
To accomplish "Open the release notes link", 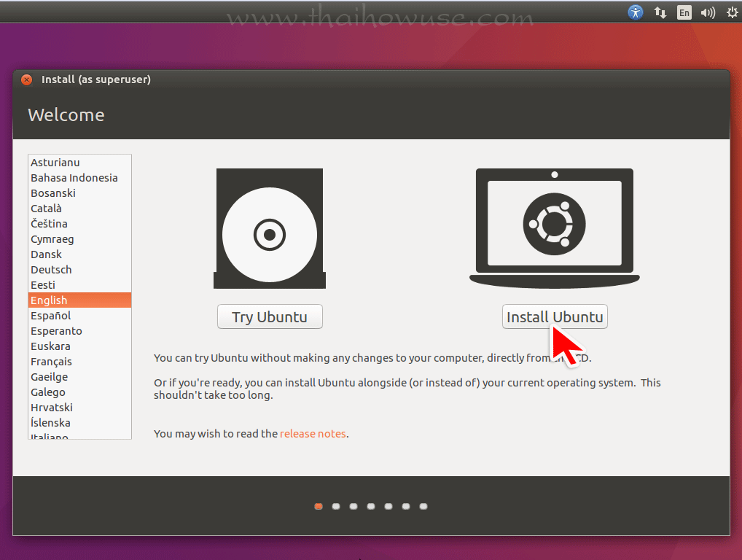I will [x=313, y=434].
